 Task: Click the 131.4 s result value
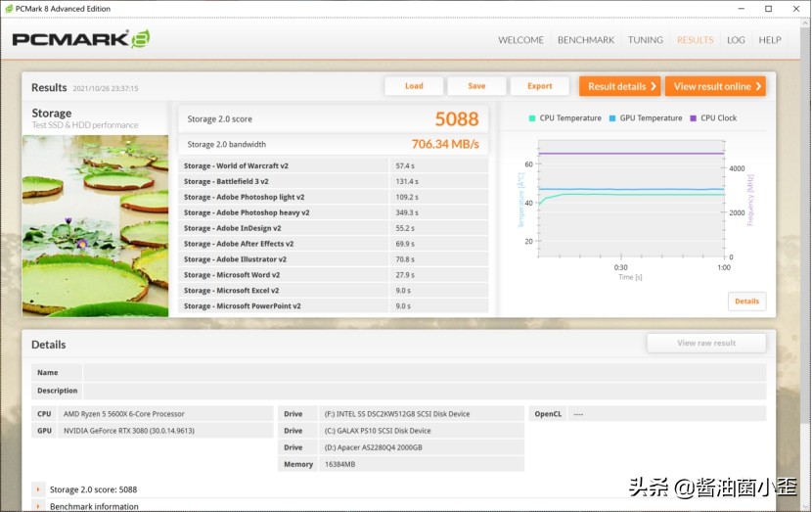(x=407, y=181)
